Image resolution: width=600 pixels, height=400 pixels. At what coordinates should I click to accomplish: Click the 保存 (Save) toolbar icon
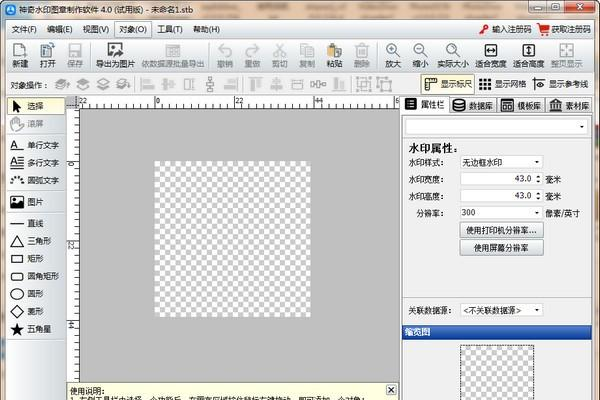click(x=75, y=56)
